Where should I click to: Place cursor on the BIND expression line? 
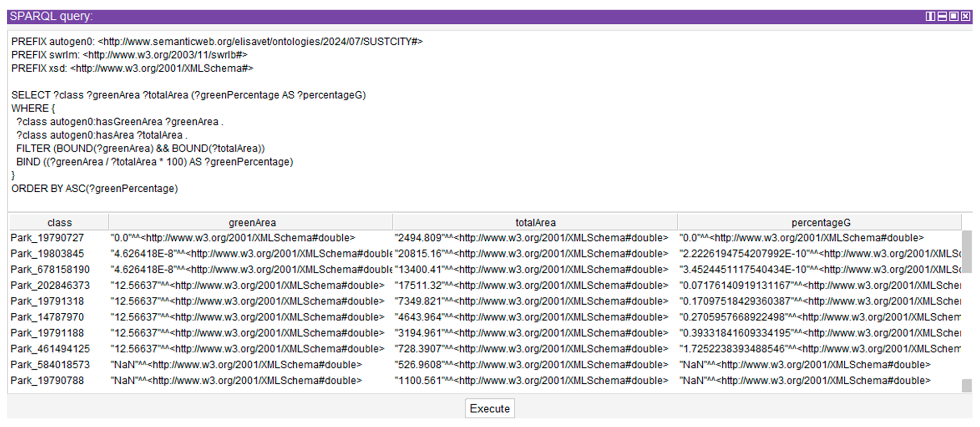(154, 162)
